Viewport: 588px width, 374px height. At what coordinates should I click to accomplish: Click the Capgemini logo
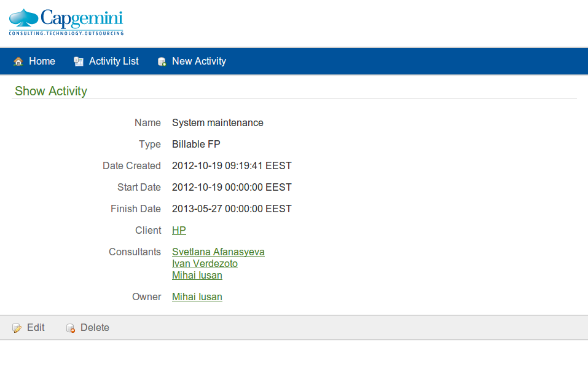click(x=66, y=22)
